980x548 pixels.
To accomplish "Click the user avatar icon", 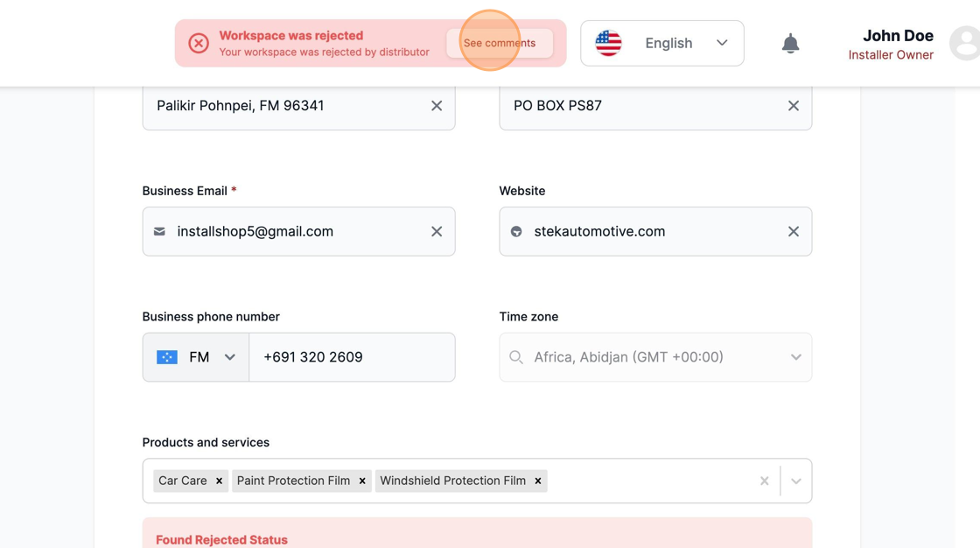I will coord(965,44).
